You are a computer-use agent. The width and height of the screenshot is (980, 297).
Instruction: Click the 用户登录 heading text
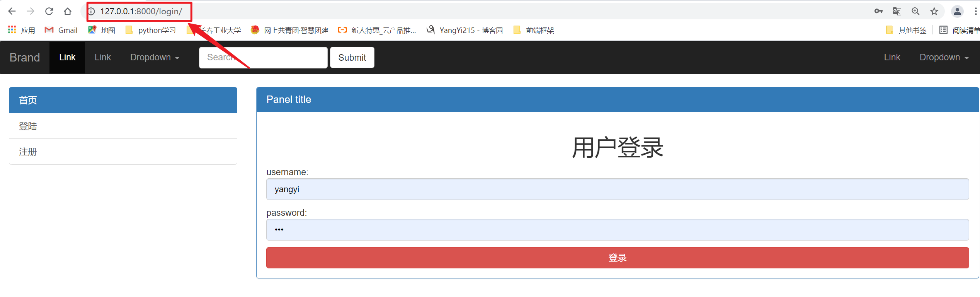[x=618, y=147]
